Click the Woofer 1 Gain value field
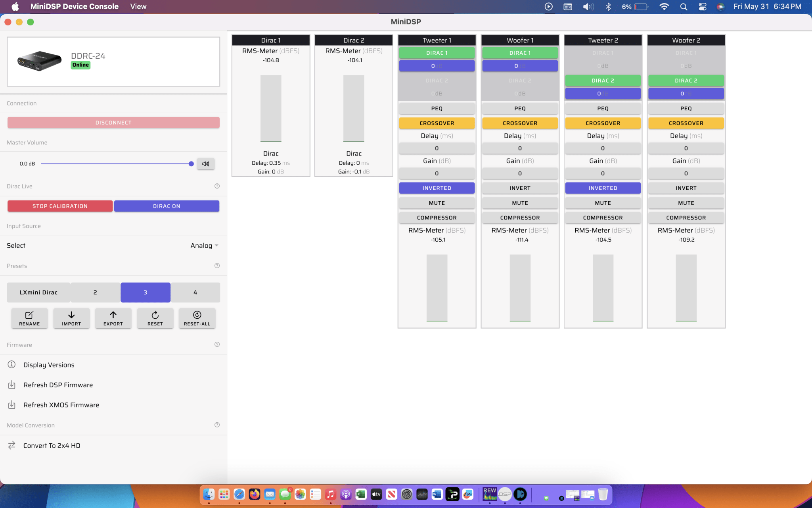 point(520,173)
